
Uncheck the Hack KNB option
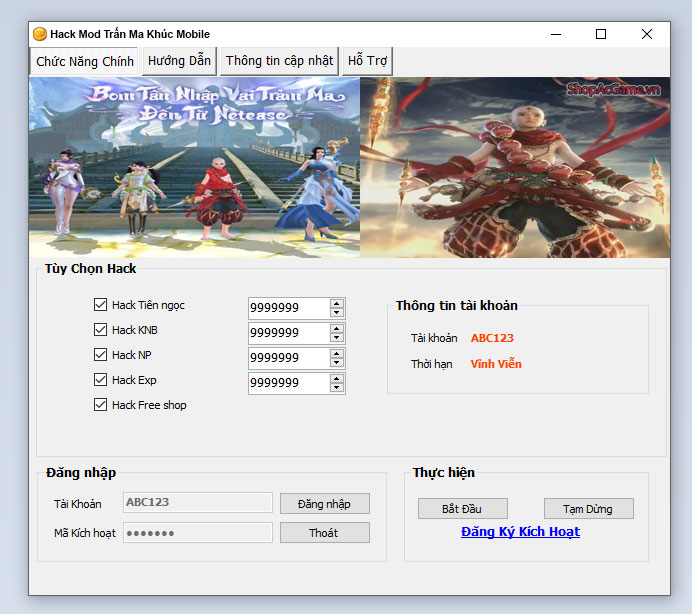coord(100,330)
